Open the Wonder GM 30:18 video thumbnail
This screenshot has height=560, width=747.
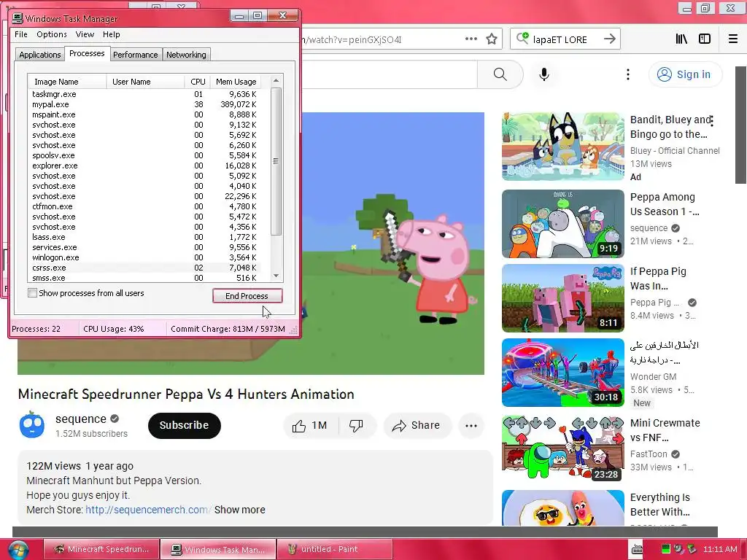(x=562, y=373)
